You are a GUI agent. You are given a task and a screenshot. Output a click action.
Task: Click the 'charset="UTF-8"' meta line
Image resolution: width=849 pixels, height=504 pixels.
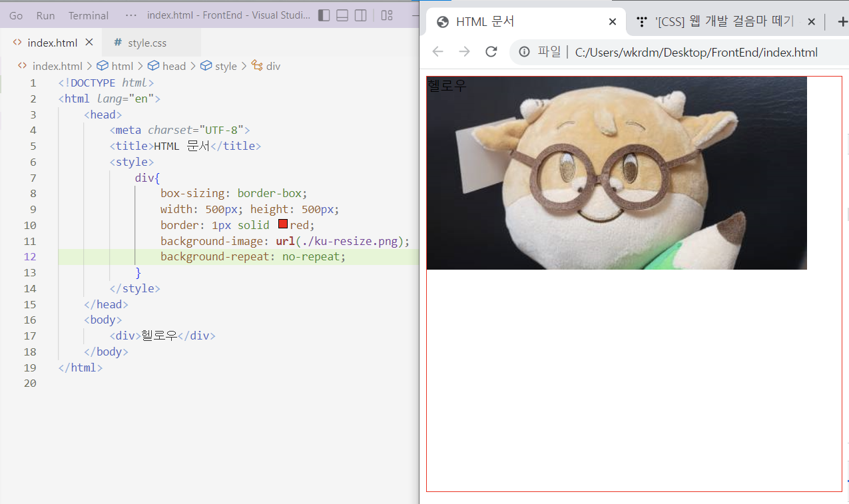point(179,130)
